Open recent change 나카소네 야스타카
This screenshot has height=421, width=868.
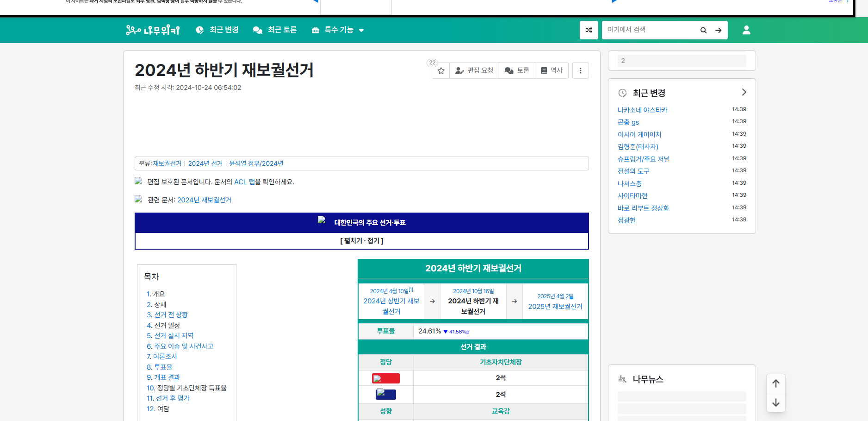point(643,110)
